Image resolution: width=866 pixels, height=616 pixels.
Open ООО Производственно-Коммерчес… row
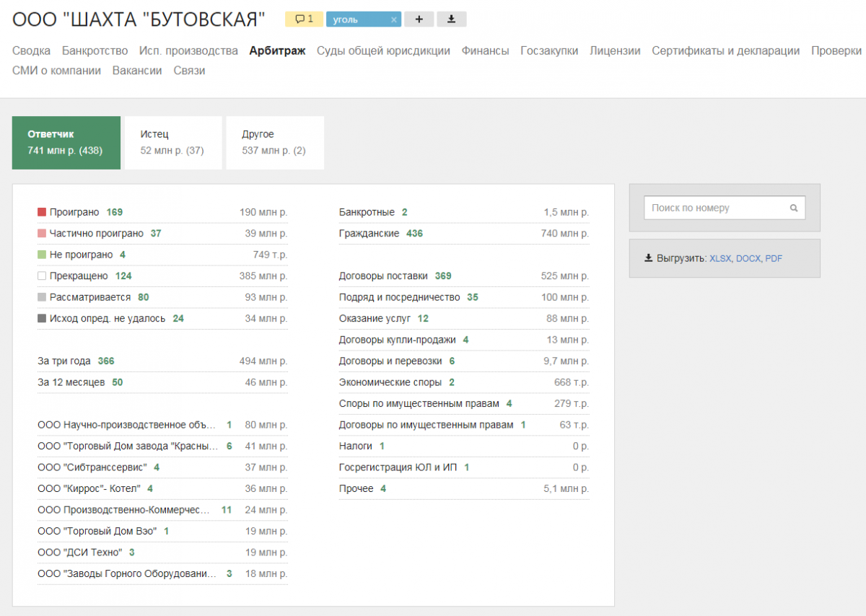point(162,510)
